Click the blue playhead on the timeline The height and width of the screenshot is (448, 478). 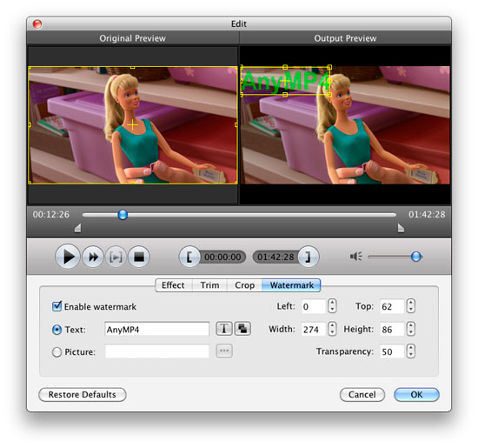coord(123,215)
